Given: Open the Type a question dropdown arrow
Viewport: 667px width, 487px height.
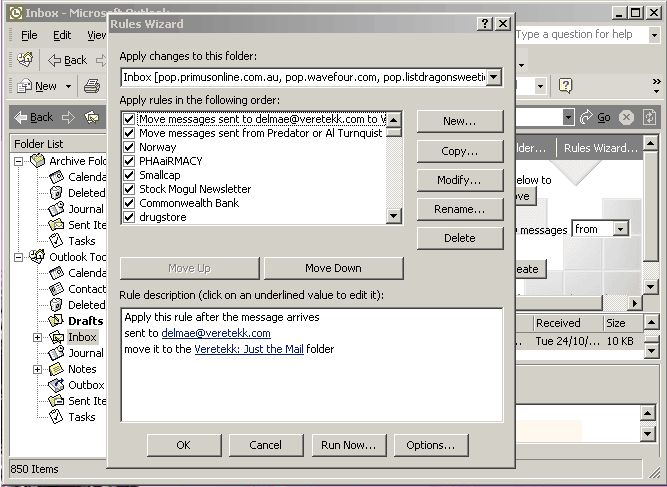Looking at the screenshot, I should point(654,34).
